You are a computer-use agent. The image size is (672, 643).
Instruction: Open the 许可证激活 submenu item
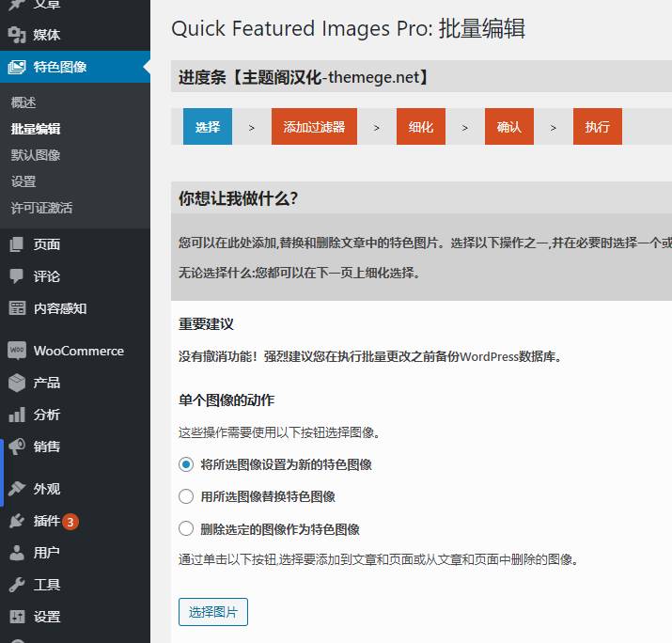41,208
